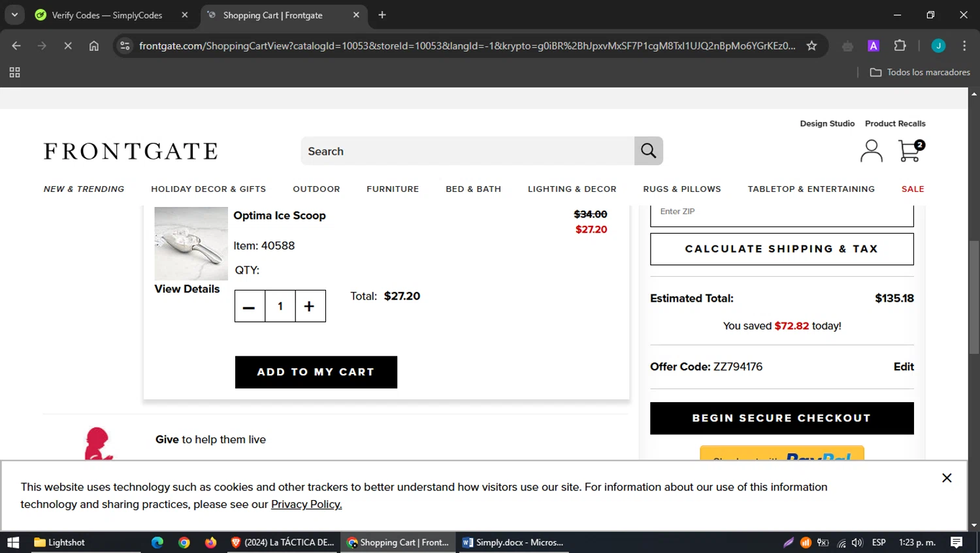This screenshot has width=980, height=553.
Task: Click the Frontgate logo
Action: pos(131,151)
